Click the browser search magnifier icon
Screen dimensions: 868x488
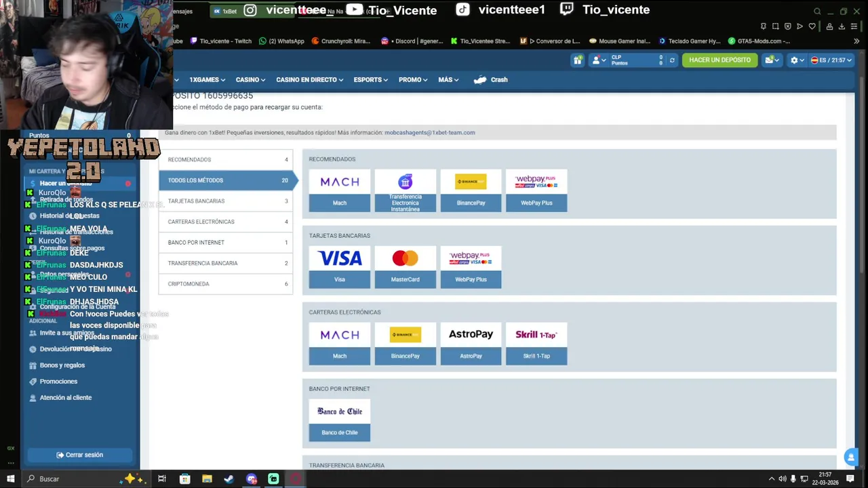[817, 12]
